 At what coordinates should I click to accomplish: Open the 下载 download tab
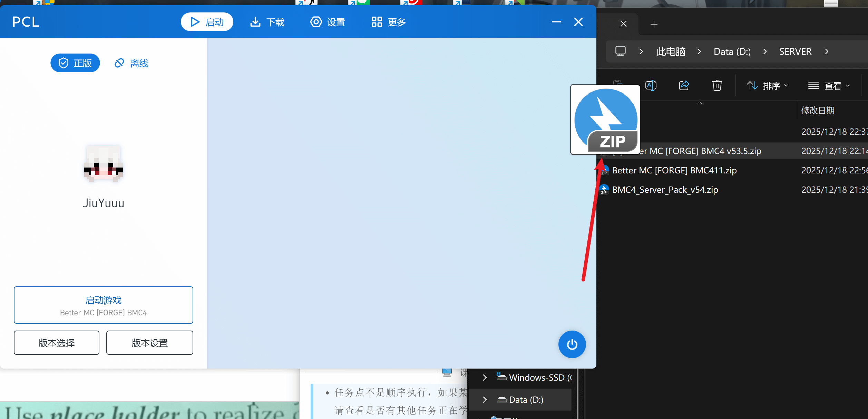pyautogui.click(x=267, y=22)
